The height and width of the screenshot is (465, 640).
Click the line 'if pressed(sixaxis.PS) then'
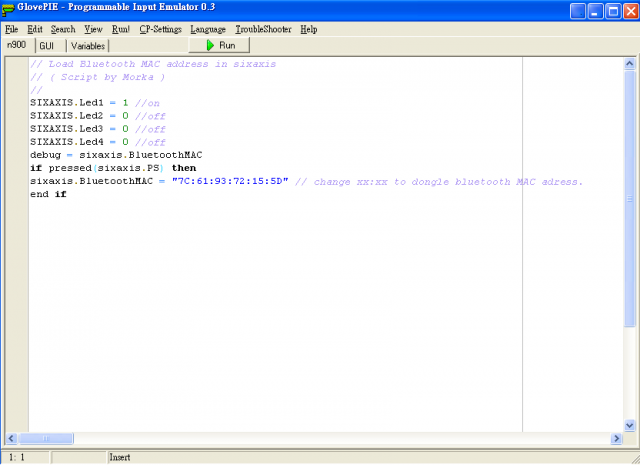[113, 168]
